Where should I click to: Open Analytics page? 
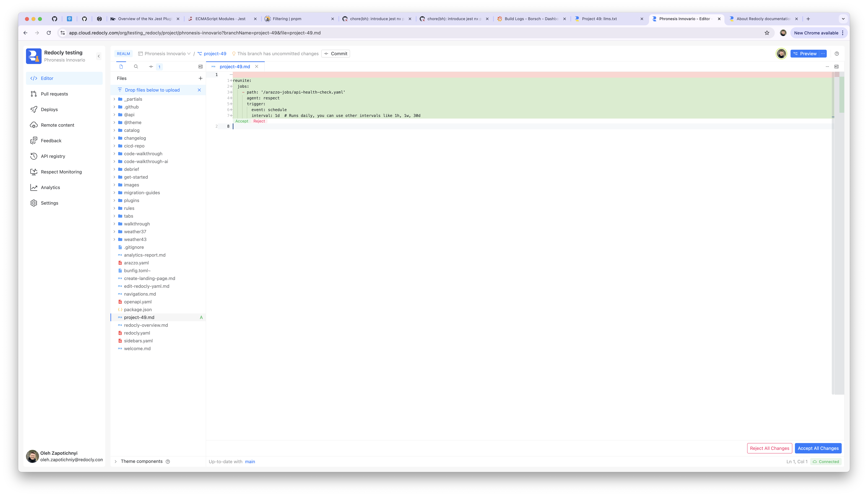pyautogui.click(x=64, y=187)
